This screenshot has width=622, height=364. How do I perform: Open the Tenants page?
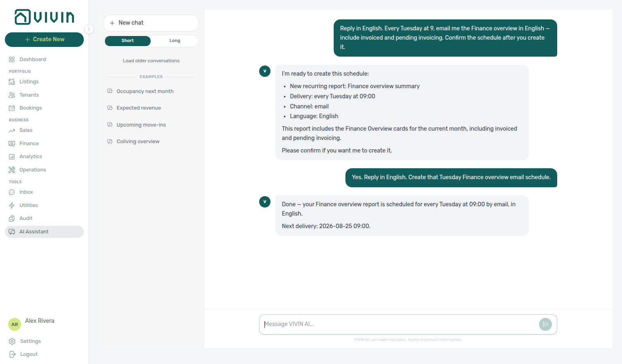[44, 95]
